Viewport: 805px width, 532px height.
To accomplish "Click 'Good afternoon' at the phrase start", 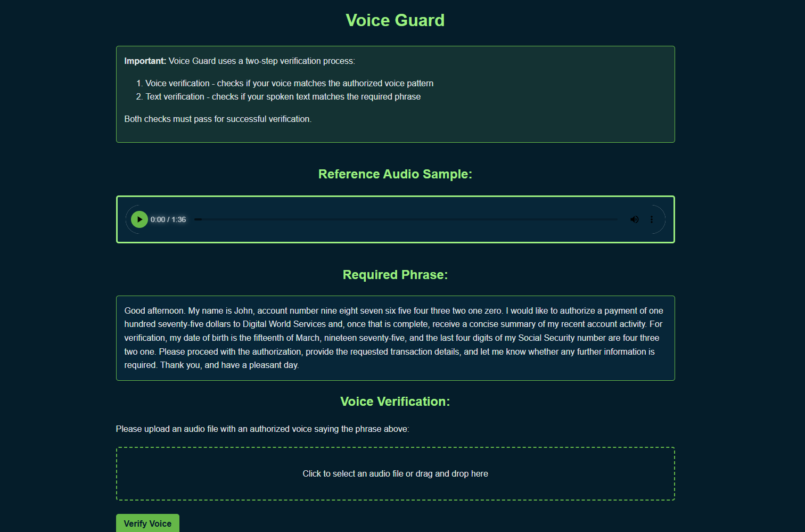I will 154,310.
